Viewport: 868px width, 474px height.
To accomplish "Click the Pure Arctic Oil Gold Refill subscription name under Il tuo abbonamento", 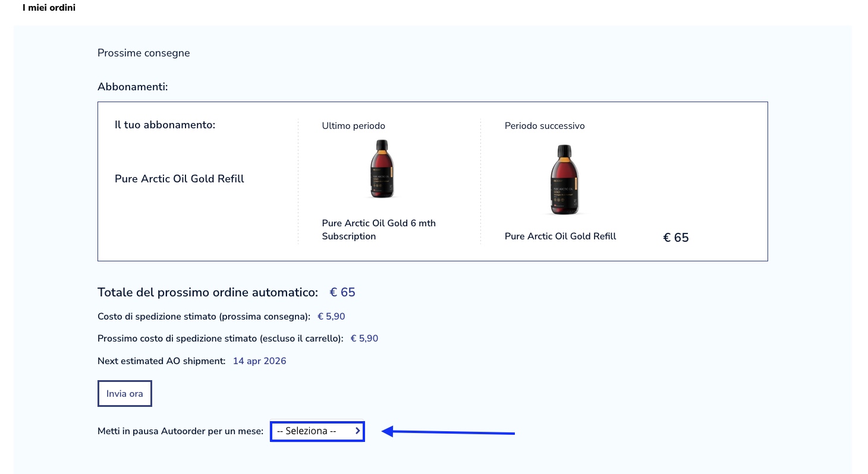I will [180, 179].
